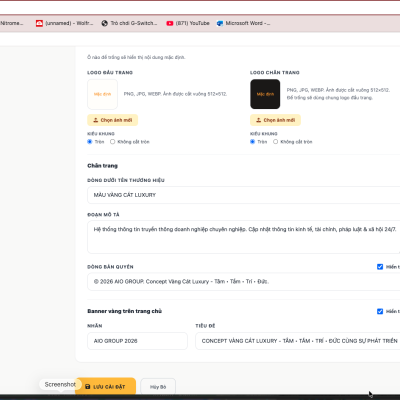
Task: Click the Đoạn mô tả description textarea
Action: coord(244,237)
